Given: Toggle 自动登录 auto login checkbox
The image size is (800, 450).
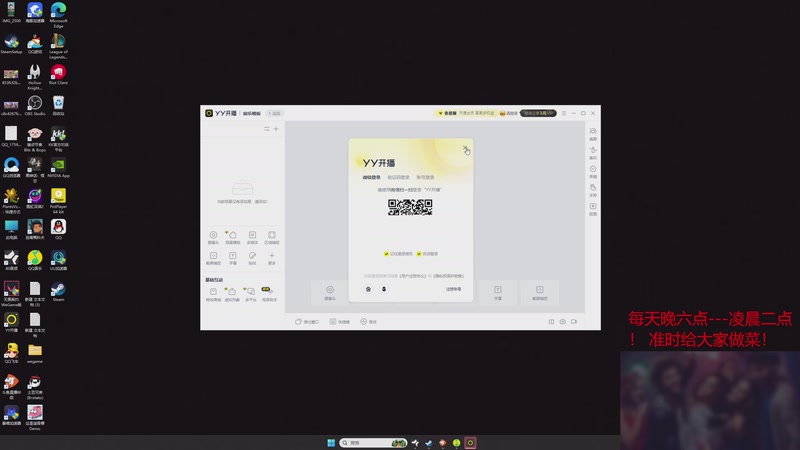Looking at the screenshot, I should coord(419,254).
